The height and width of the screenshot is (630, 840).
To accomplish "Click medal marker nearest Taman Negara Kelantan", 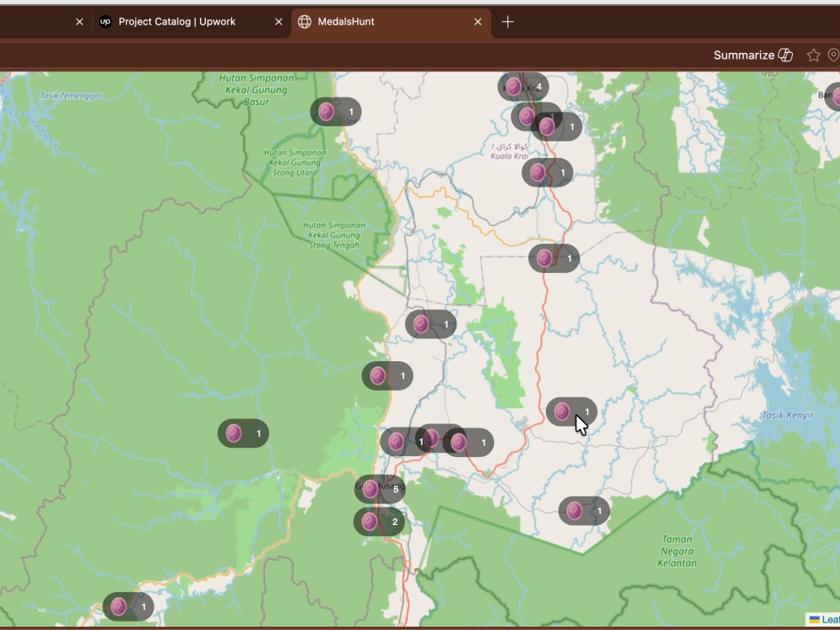I will pos(584,511).
